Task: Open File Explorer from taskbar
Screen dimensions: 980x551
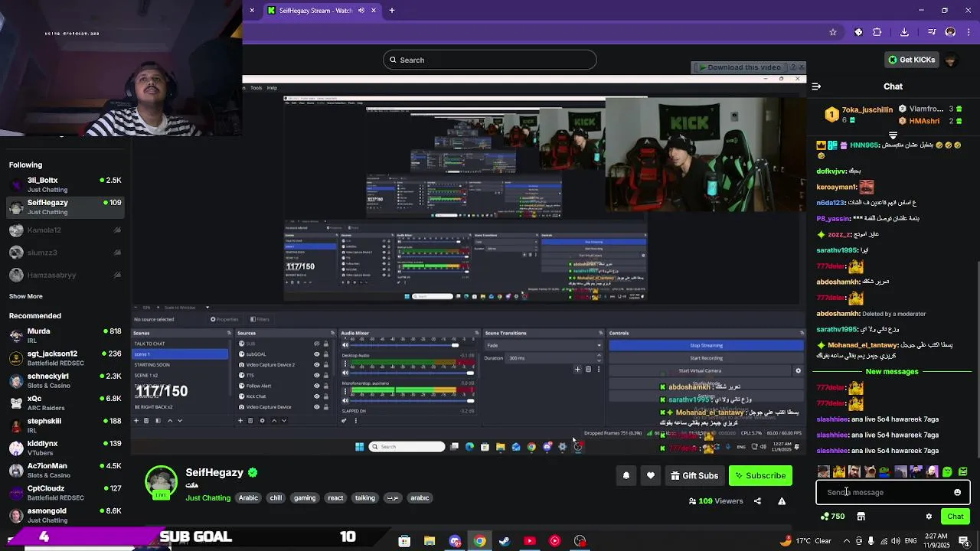Action: [430, 541]
